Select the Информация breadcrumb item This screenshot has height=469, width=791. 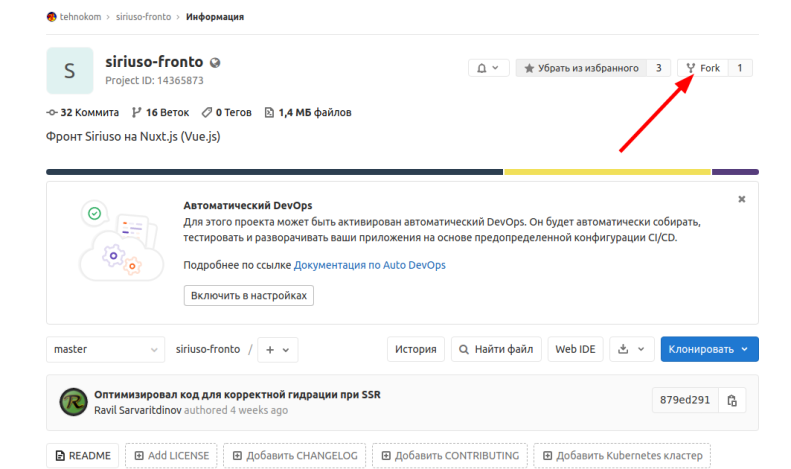[x=215, y=17]
